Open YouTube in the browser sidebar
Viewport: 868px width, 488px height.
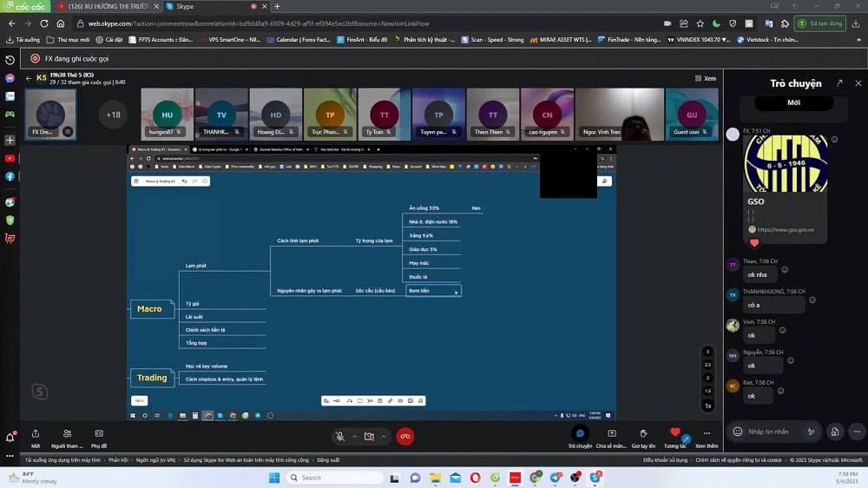point(10,158)
